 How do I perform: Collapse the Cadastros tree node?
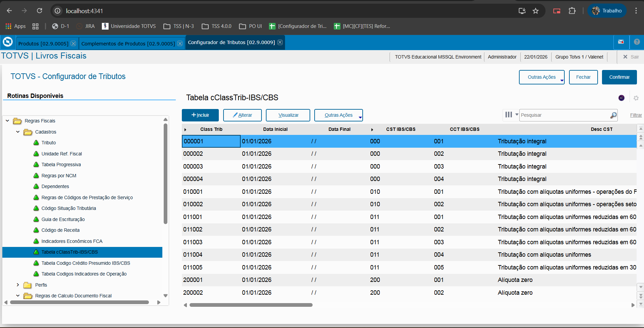click(18, 132)
